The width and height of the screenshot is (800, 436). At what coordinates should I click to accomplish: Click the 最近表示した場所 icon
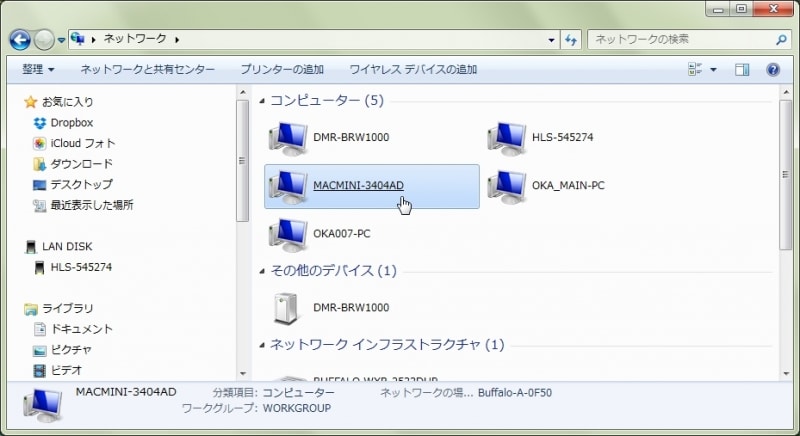(x=39, y=206)
